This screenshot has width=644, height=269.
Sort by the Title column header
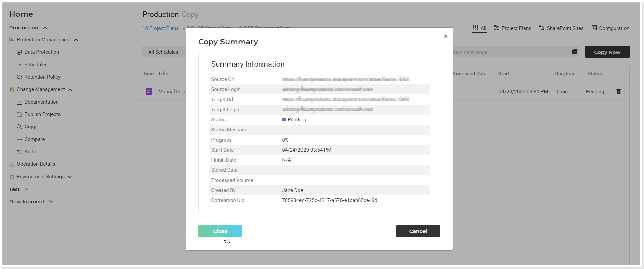click(x=163, y=74)
